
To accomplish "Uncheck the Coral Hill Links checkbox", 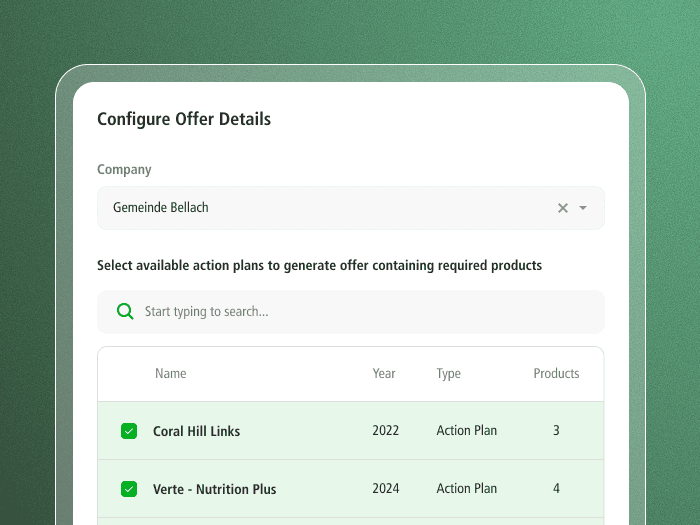I will click(x=129, y=431).
